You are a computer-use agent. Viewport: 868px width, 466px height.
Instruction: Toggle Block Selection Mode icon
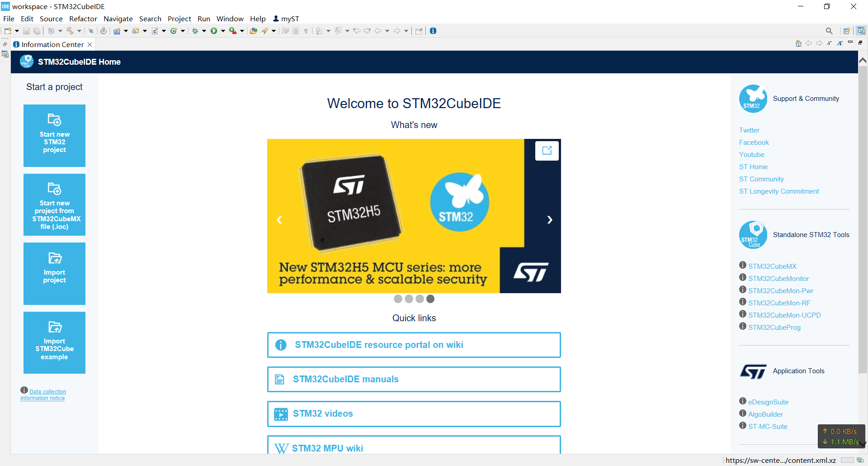pyautogui.click(x=296, y=31)
